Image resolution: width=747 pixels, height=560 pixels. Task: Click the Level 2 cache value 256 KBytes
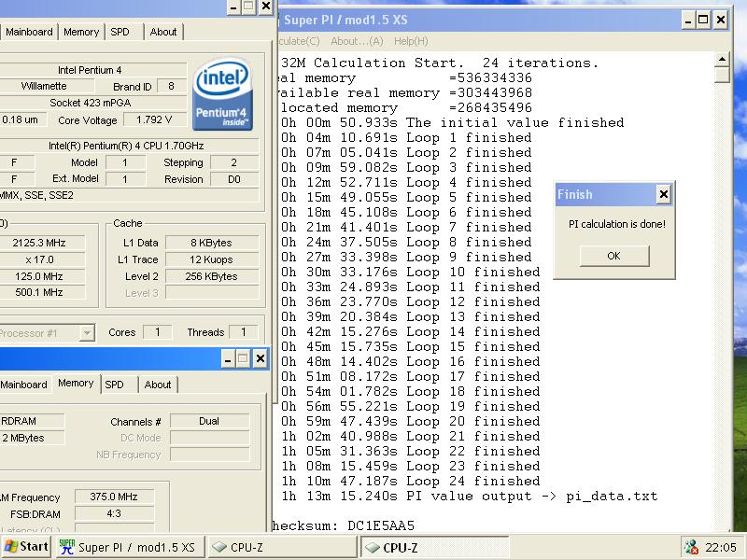pos(212,276)
